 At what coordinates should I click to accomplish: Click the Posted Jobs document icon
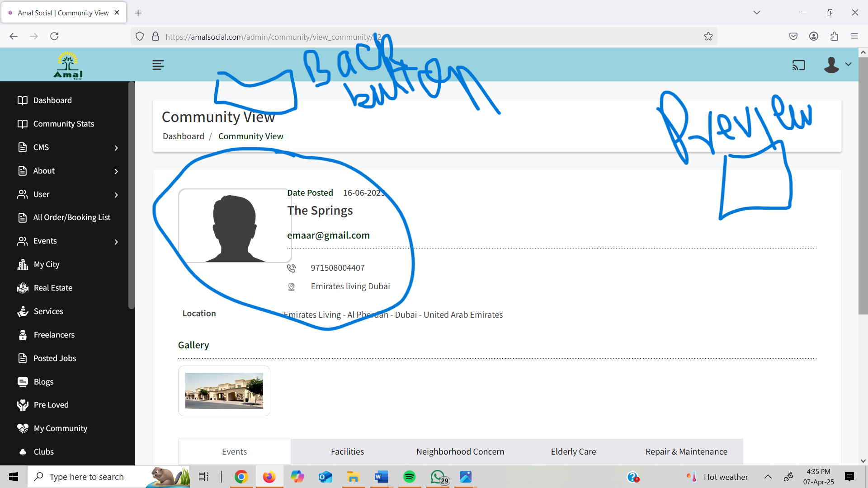(x=22, y=358)
